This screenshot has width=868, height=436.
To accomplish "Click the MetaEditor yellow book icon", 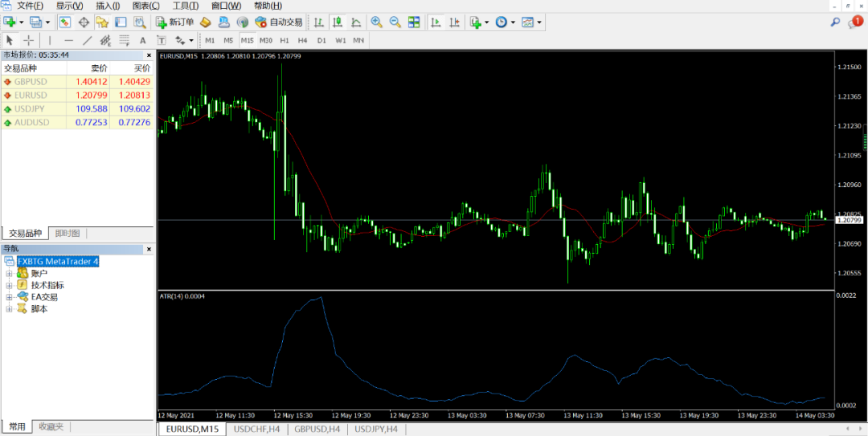I will (206, 22).
